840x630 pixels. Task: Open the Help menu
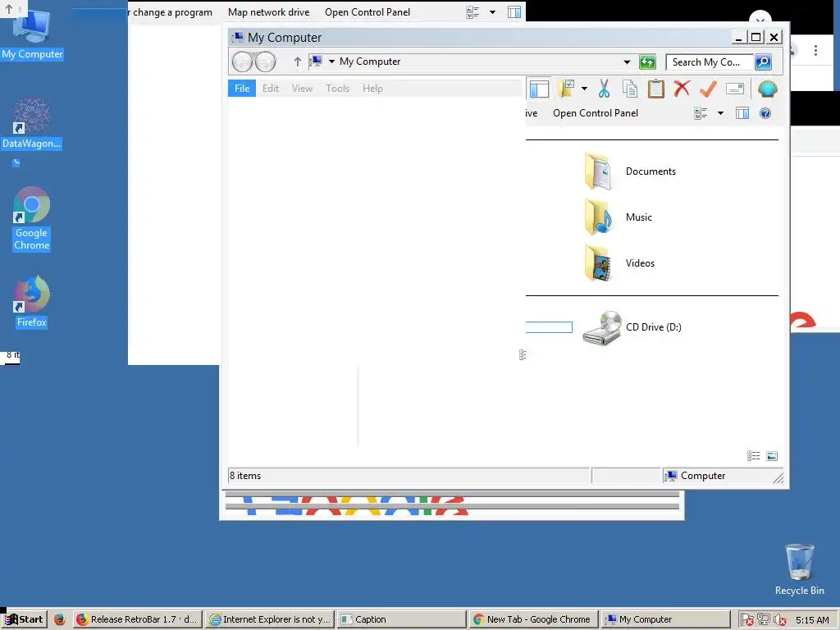click(x=372, y=89)
